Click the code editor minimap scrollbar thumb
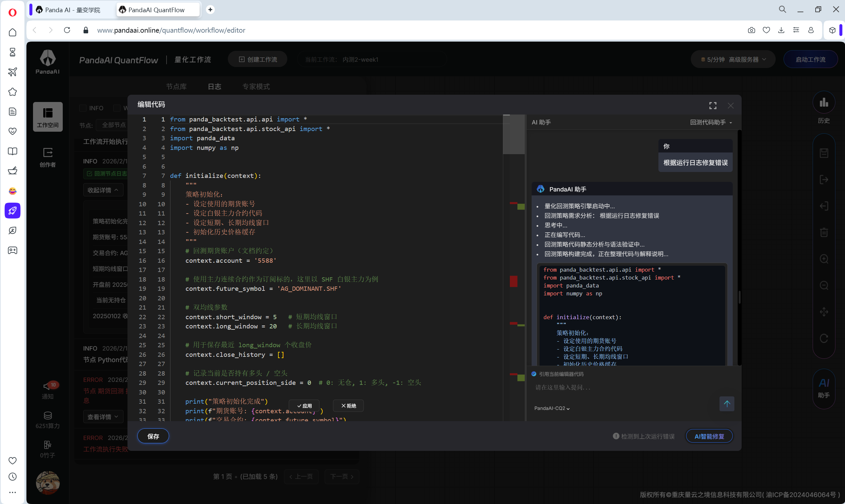 (513, 134)
